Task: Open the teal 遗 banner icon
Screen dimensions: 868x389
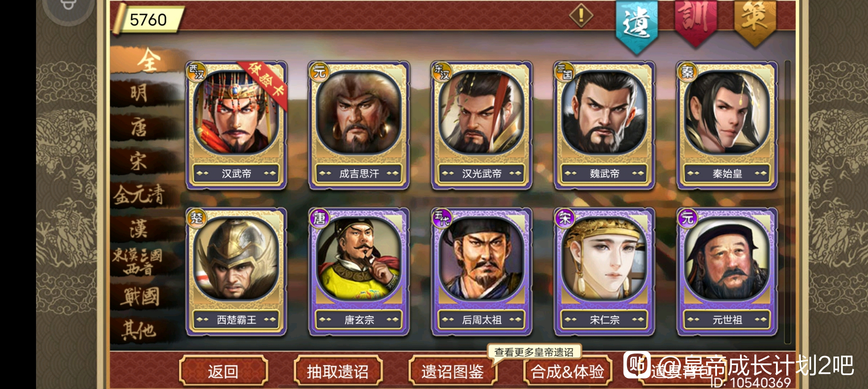Action: (x=637, y=26)
